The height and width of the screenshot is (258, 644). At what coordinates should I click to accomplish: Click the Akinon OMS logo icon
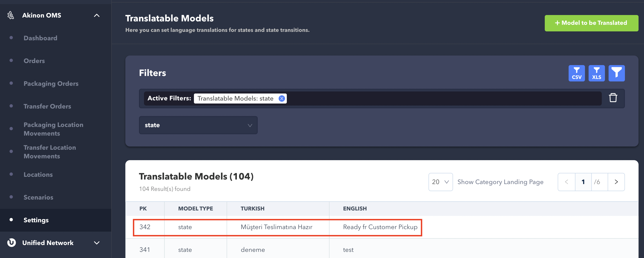tap(11, 15)
